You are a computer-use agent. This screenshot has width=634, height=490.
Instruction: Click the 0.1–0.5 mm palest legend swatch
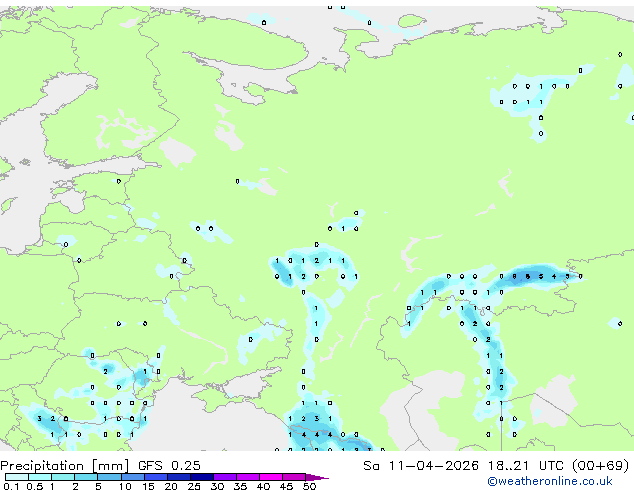[x=17, y=477]
